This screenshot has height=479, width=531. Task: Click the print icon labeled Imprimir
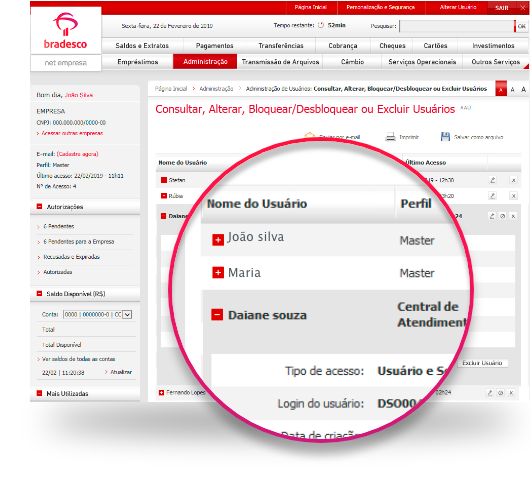click(390, 137)
